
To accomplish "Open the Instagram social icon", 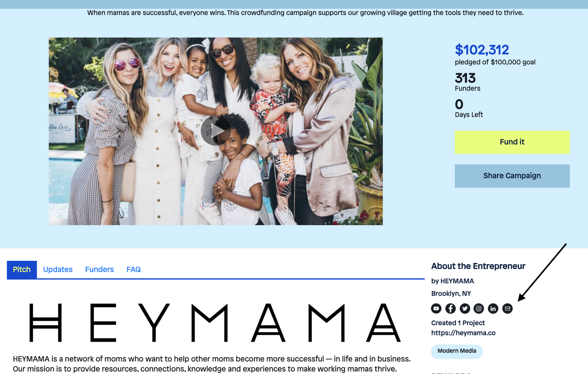I will click(x=479, y=309).
